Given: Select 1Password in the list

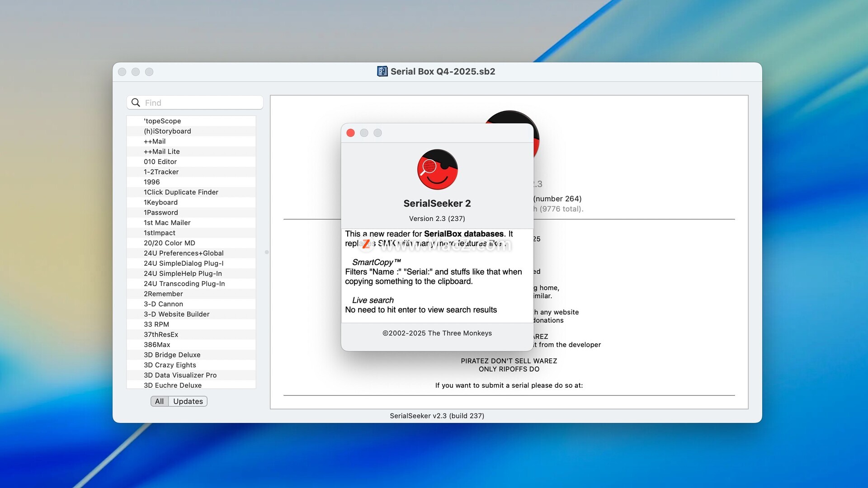Looking at the screenshot, I should pyautogui.click(x=161, y=212).
